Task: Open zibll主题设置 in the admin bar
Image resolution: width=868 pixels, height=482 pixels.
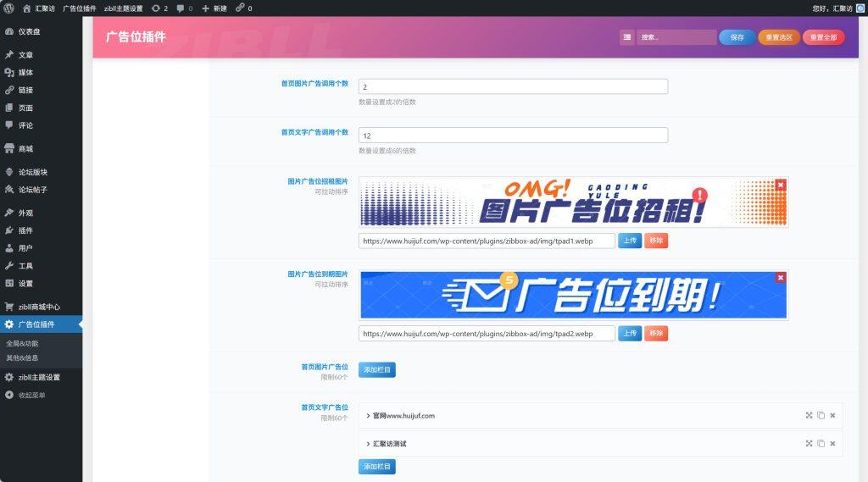Action: tap(124, 8)
